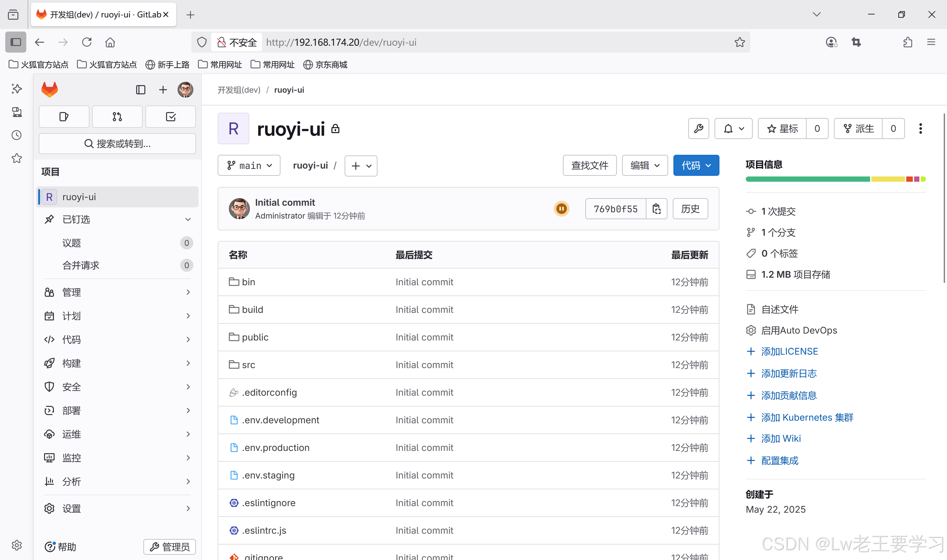Expand the notification bell dropdown

coord(733,129)
